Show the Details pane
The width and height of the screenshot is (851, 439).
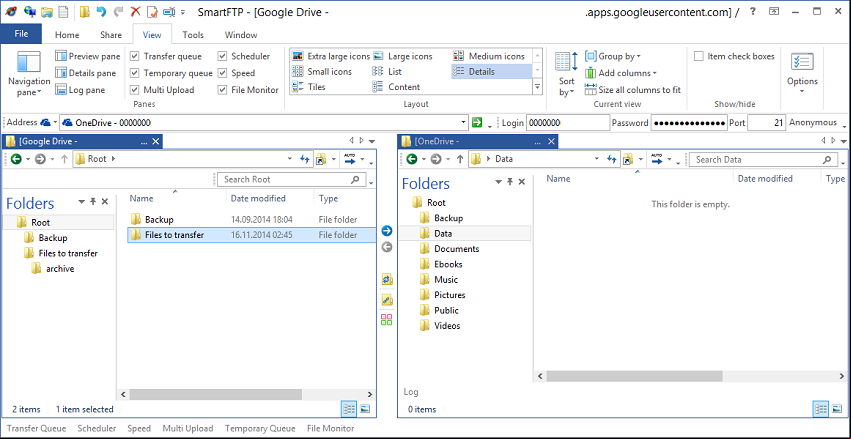click(86, 73)
